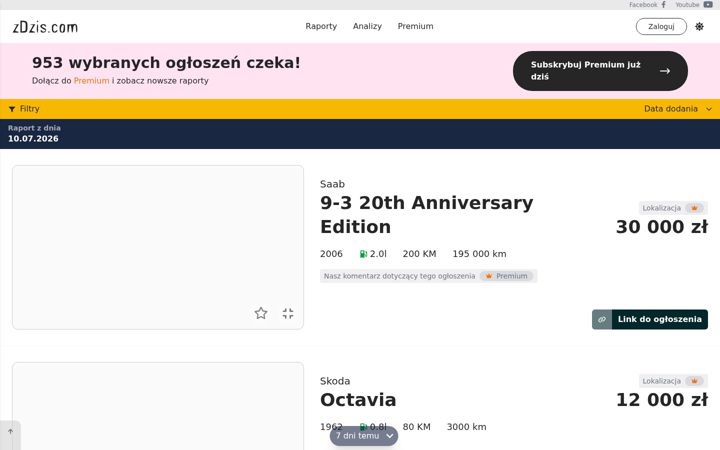Click the 953 wybranych ogłoszeń czeka heading
The image size is (720, 450).
(166, 62)
